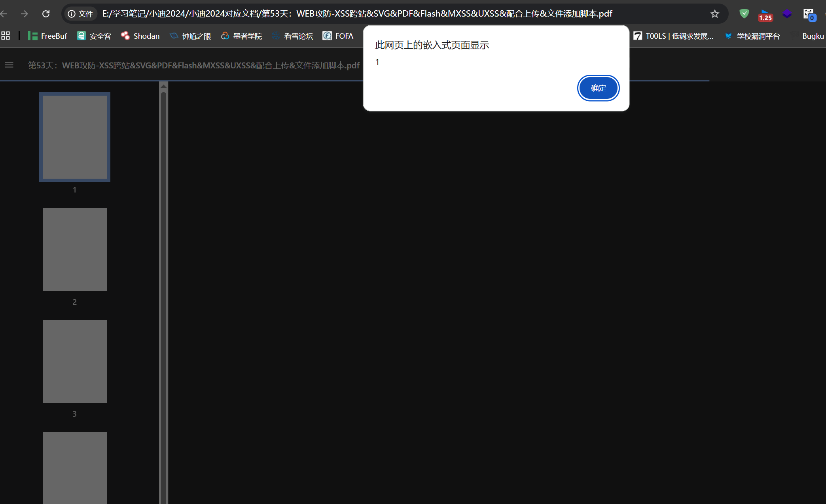Image resolution: width=826 pixels, height=504 pixels.
Task: Select page 3 thumbnail
Action: point(75,361)
